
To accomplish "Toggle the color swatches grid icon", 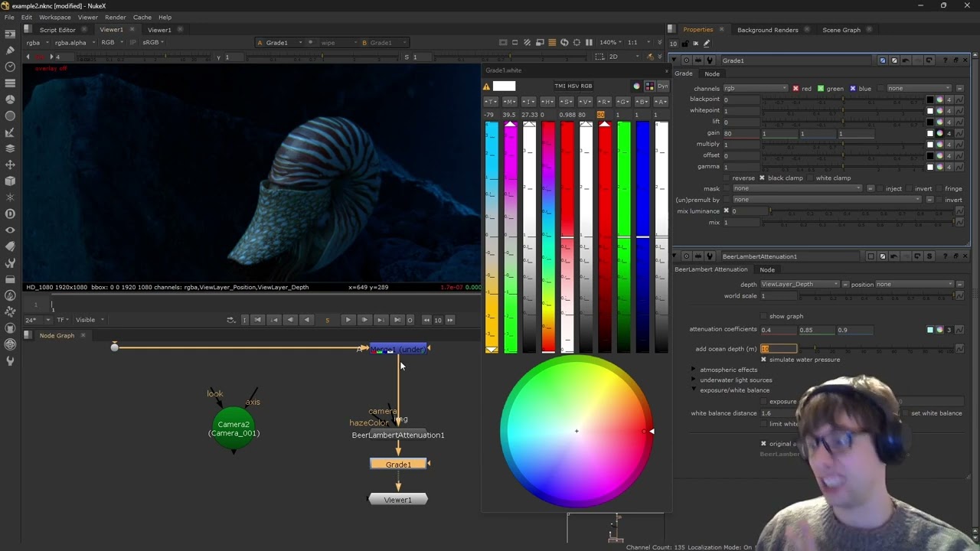I will [649, 86].
